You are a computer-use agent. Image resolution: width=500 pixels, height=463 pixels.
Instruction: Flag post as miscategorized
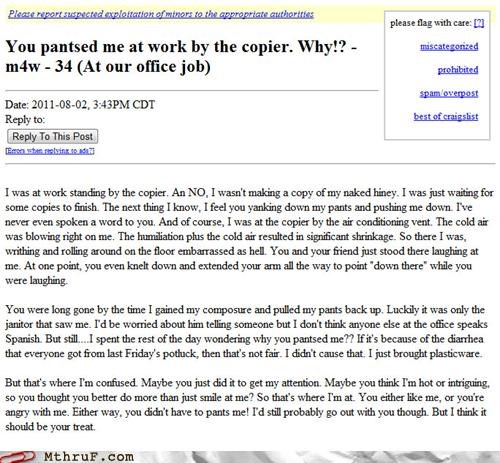449,46
